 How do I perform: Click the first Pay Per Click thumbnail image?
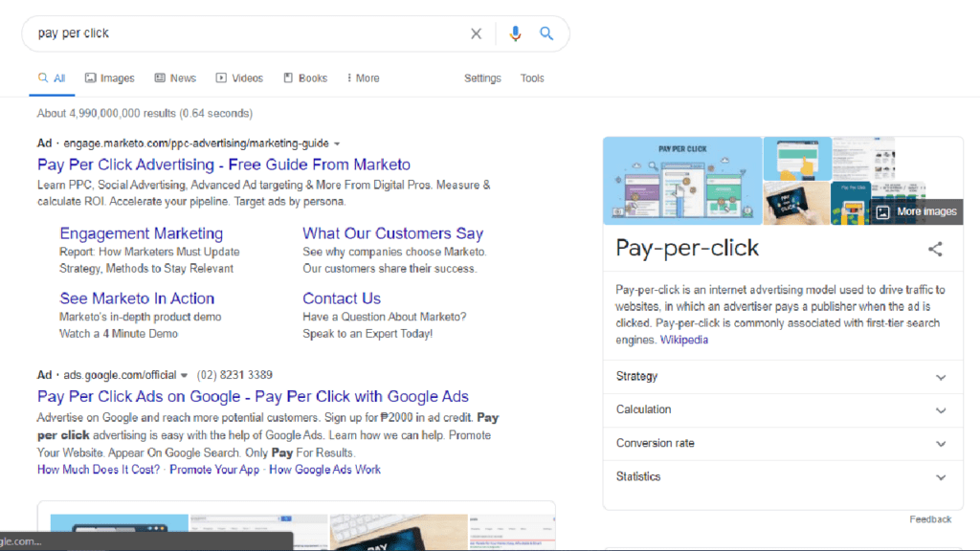coord(681,180)
